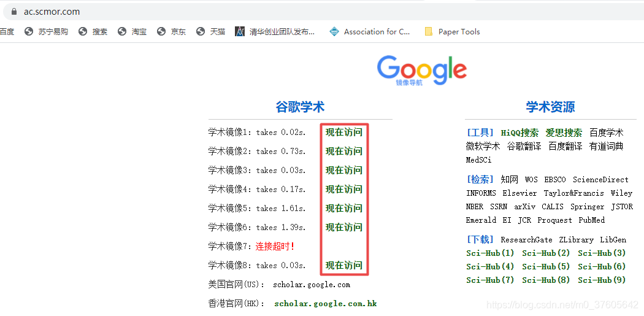This screenshot has width=644, height=316.
Task: Open Sci-Hub(9) link
Action: click(602, 280)
